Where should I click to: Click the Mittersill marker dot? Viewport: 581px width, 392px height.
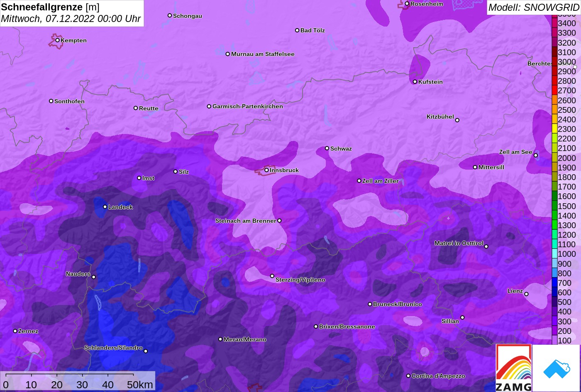point(475,167)
